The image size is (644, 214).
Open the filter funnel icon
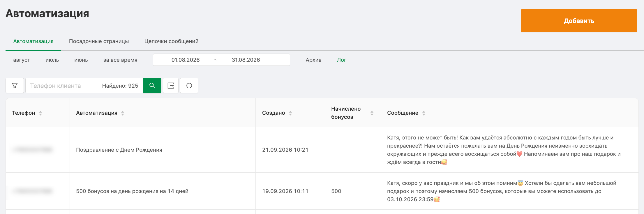click(x=15, y=86)
